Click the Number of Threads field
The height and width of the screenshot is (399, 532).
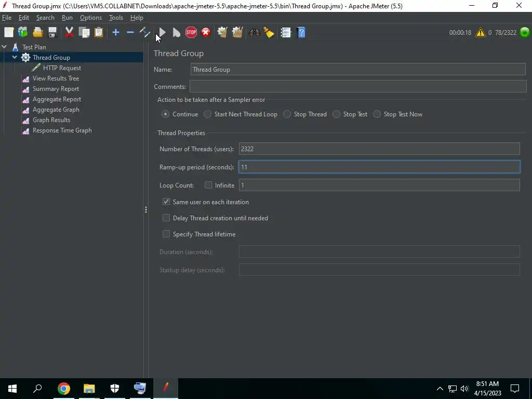point(379,149)
